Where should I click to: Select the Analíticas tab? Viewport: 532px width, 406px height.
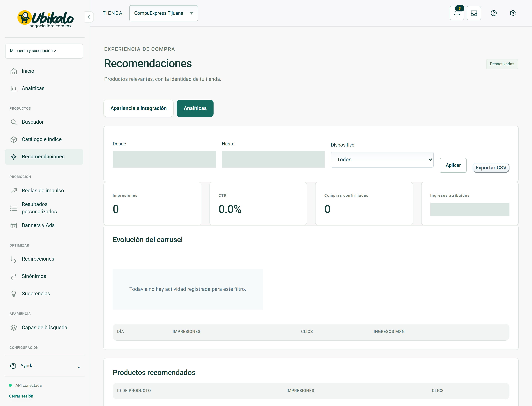point(195,108)
